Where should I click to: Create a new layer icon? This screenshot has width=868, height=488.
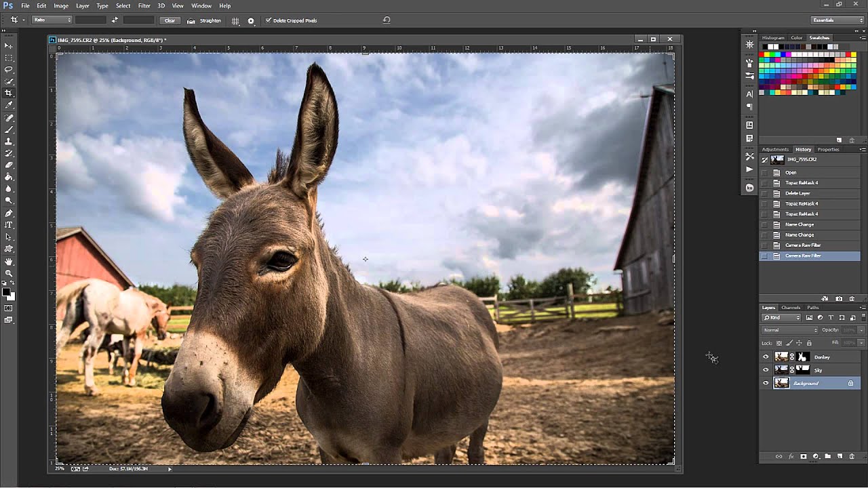point(840,457)
